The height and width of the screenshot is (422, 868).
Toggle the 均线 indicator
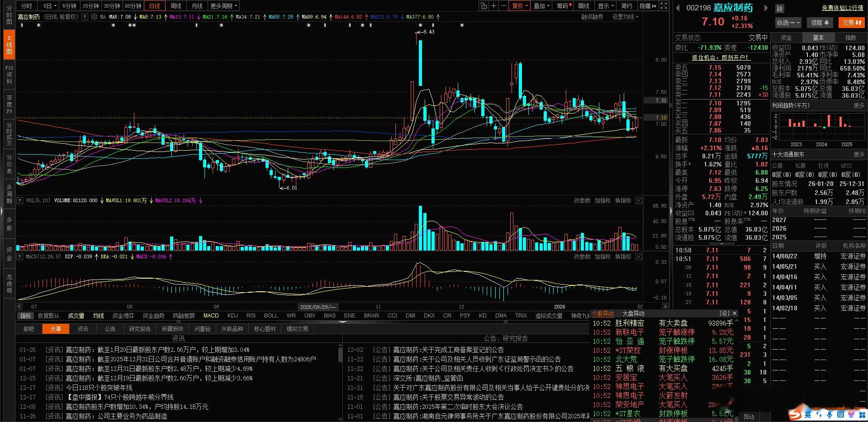click(99, 316)
